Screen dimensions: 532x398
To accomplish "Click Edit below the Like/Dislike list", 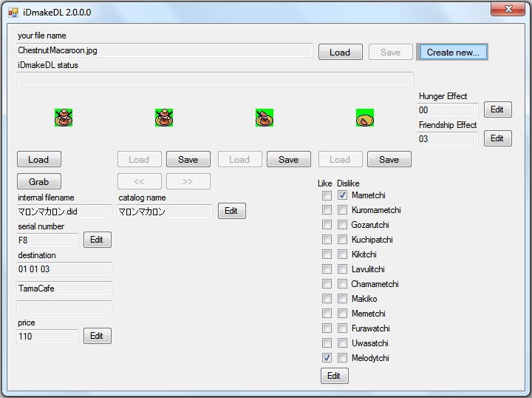I will pyautogui.click(x=335, y=376).
